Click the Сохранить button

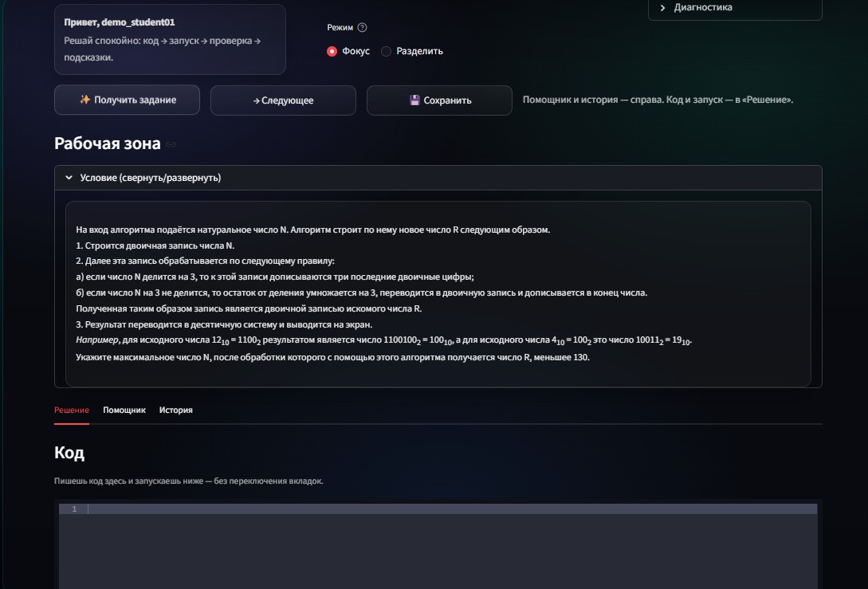[439, 100]
